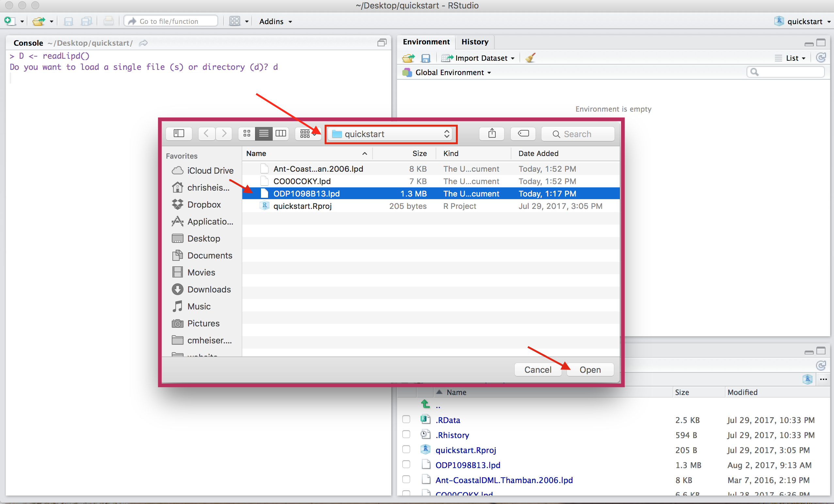Viewport: 834px width, 504px height.
Task: Maximize the Console pane icon
Action: pyautogui.click(x=382, y=43)
